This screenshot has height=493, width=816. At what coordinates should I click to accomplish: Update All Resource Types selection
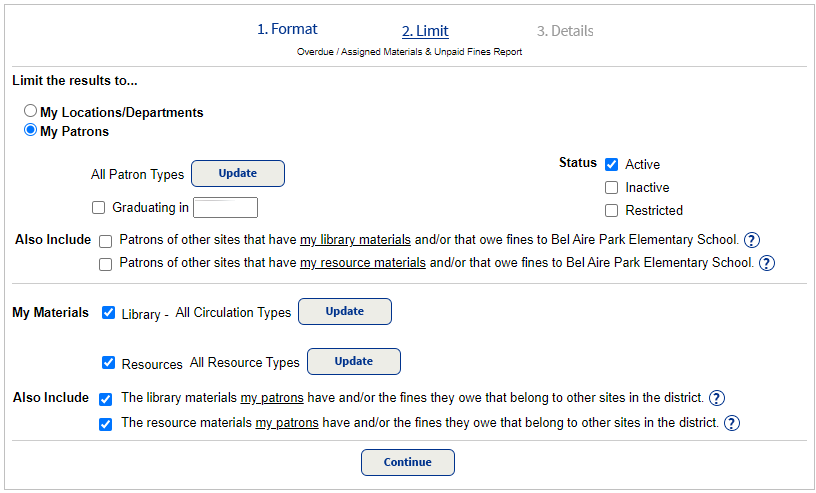pos(354,362)
